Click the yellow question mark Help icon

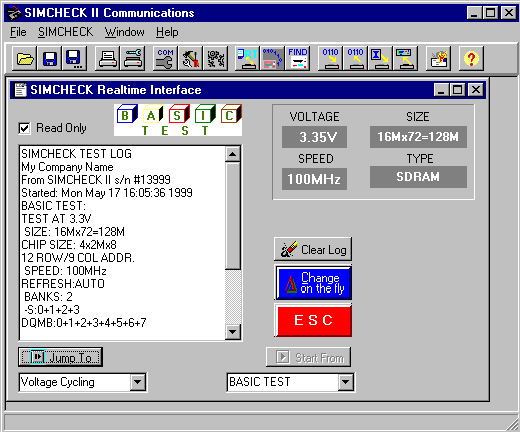471,59
